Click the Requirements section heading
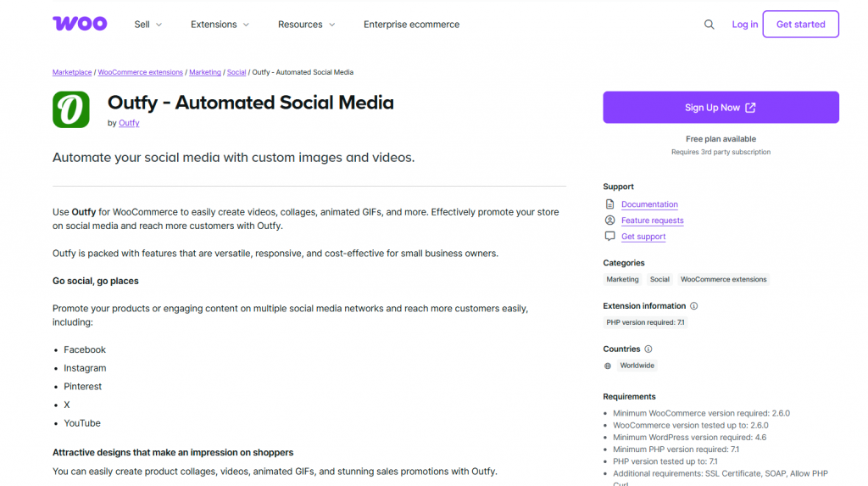This screenshot has height=486, width=868. point(629,397)
